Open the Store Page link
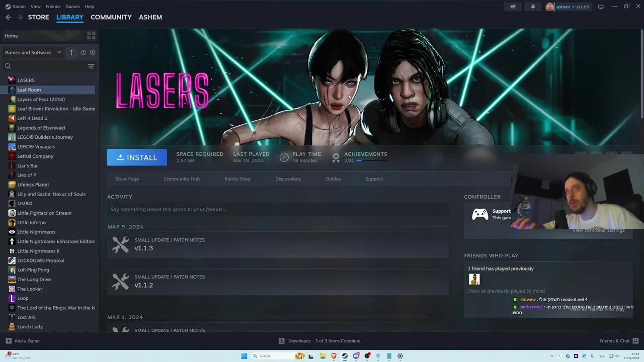The height and width of the screenshot is (362, 644). click(x=127, y=179)
